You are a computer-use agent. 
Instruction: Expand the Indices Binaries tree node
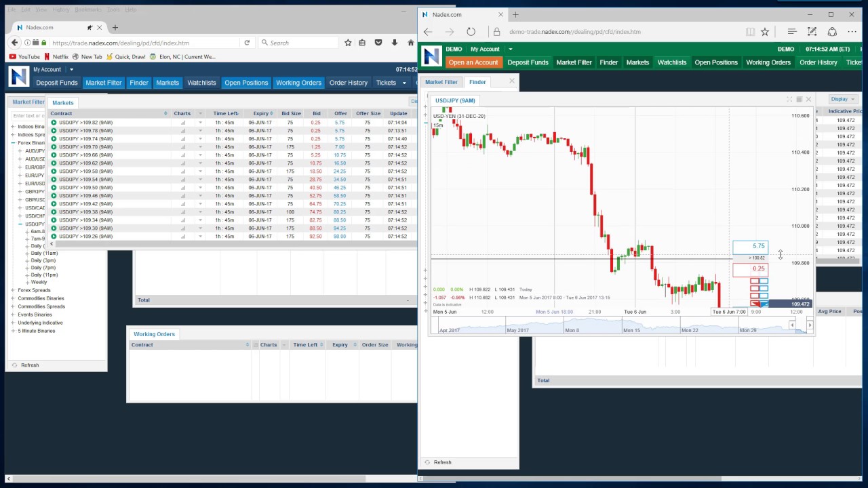point(13,127)
